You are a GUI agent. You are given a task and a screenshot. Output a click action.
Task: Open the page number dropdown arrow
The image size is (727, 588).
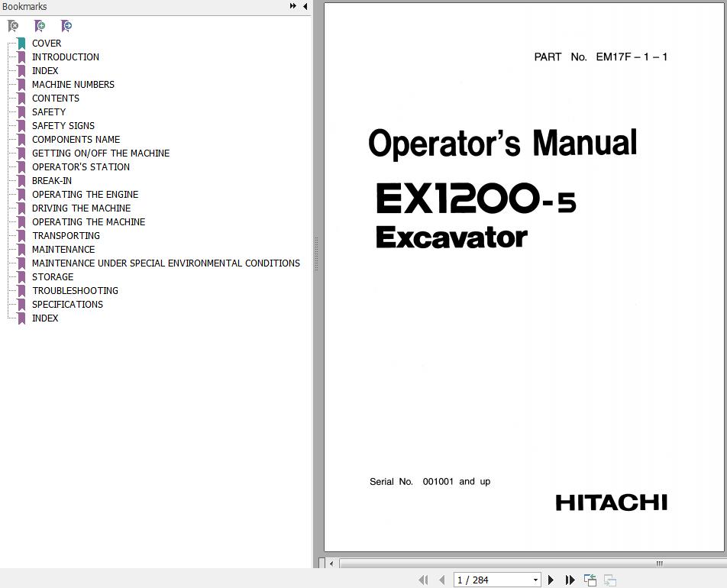click(x=535, y=580)
